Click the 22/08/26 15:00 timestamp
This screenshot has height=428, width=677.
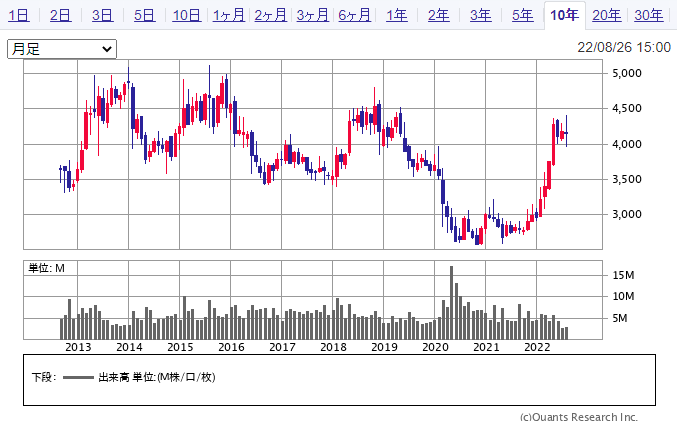click(624, 47)
